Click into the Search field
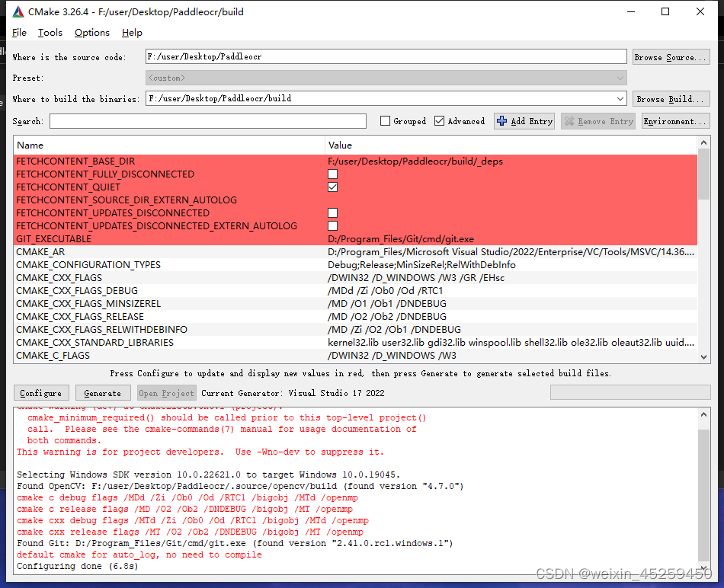The width and height of the screenshot is (724, 588). (x=208, y=121)
